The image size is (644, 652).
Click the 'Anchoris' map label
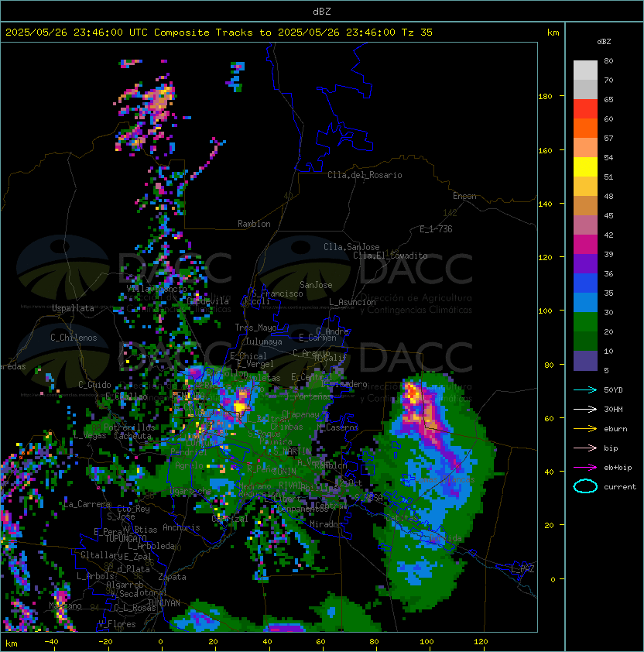181,527
